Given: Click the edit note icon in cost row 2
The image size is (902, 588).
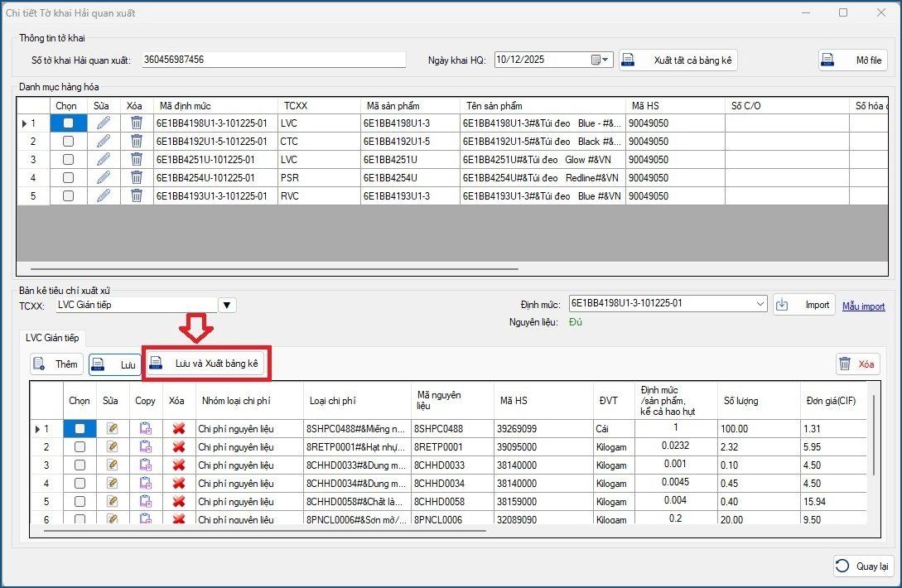Looking at the screenshot, I should tap(112, 447).
